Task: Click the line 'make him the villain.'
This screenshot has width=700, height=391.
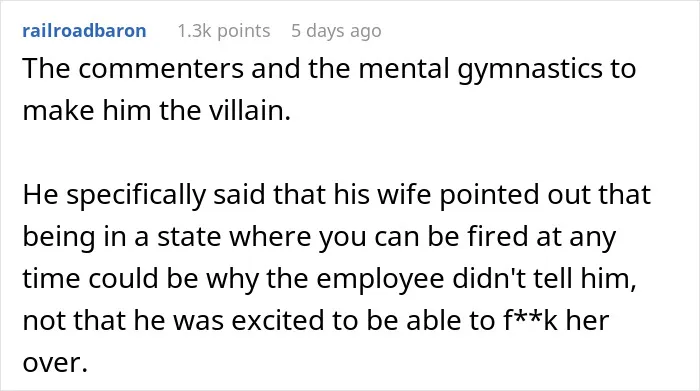Action: coord(157,110)
